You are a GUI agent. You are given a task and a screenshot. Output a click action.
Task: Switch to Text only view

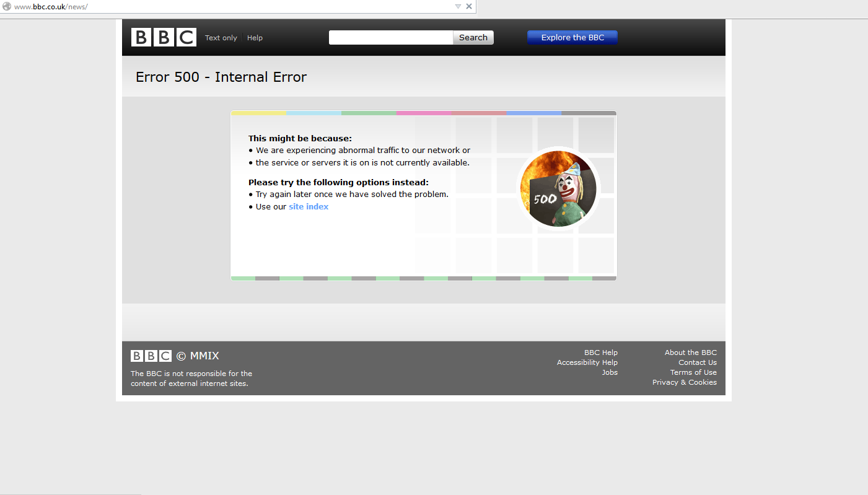[x=221, y=38]
